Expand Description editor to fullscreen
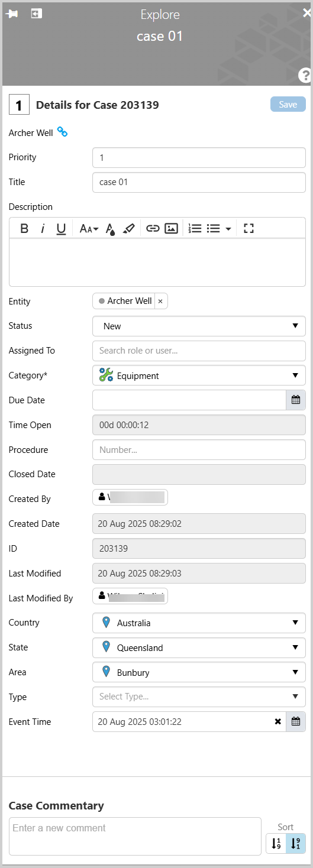 tap(249, 228)
